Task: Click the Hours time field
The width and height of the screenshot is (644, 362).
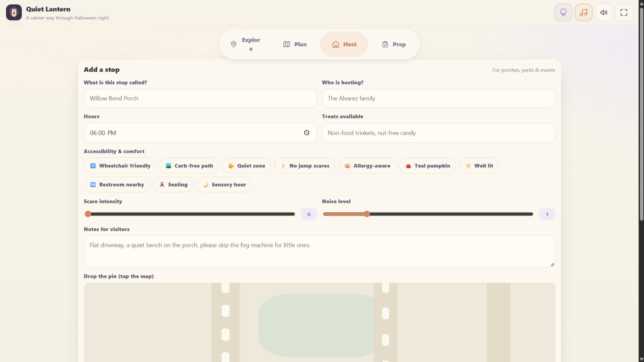Action: pos(200,133)
